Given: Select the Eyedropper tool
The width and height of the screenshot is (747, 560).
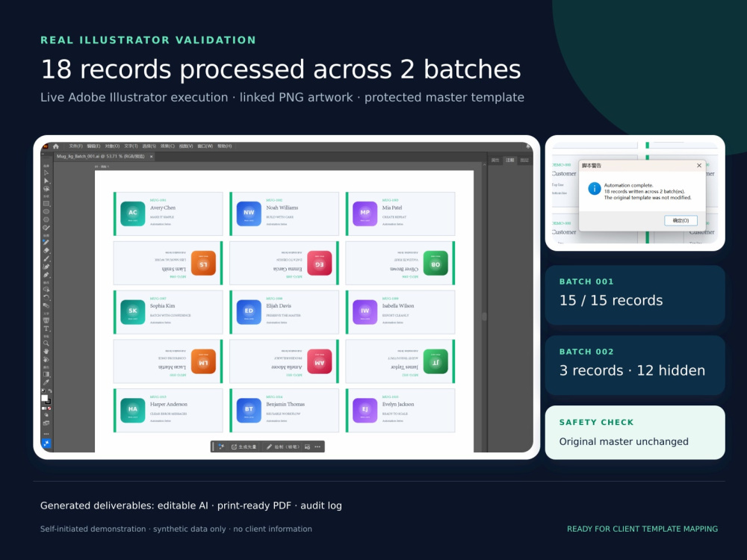Looking at the screenshot, I should point(46,382).
